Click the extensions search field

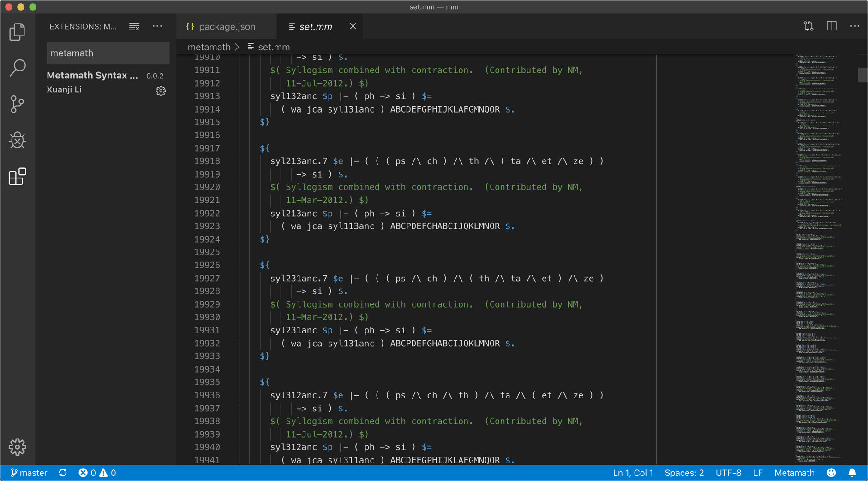tap(108, 53)
